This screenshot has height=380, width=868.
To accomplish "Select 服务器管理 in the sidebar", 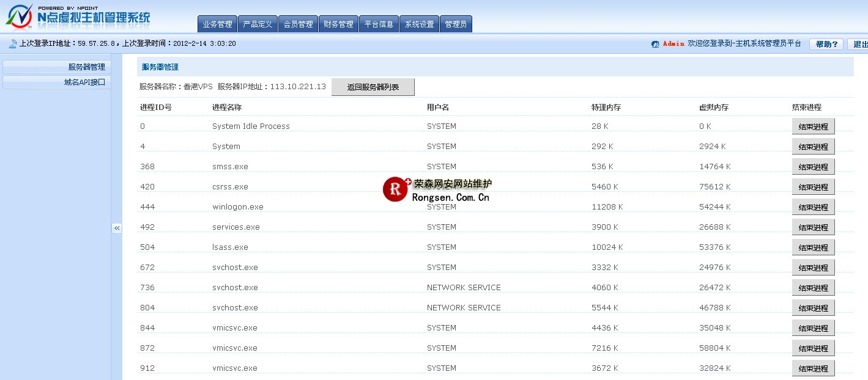I will tap(57, 67).
